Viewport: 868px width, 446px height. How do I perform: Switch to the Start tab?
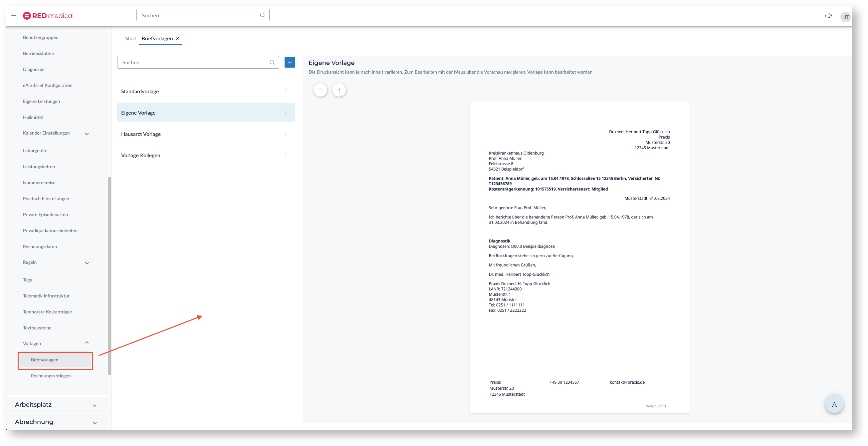tap(130, 38)
